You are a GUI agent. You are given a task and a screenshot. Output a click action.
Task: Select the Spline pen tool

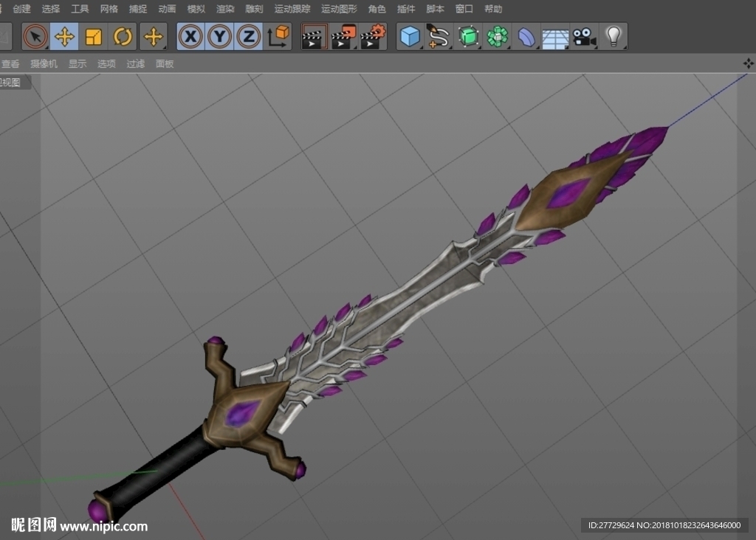[x=439, y=37]
